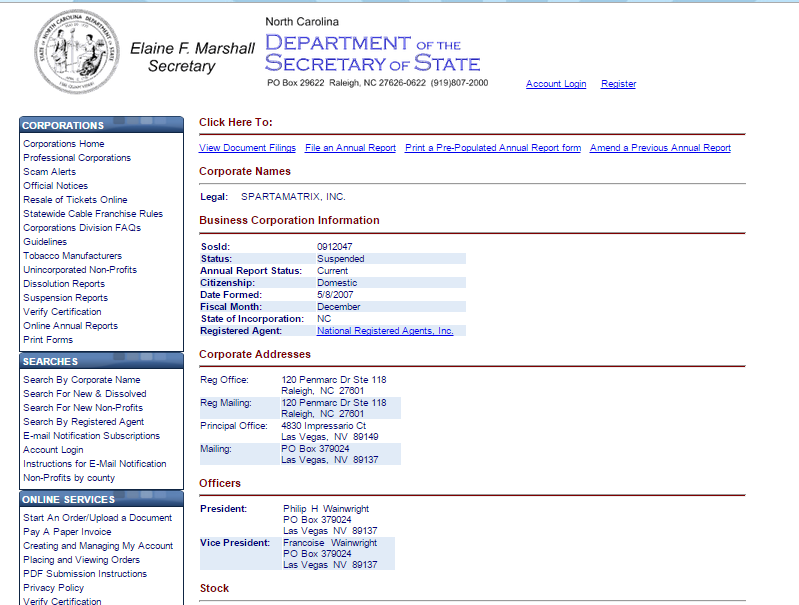
Task: Open Search For New & Dissolved
Action: pyautogui.click(x=85, y=394)
